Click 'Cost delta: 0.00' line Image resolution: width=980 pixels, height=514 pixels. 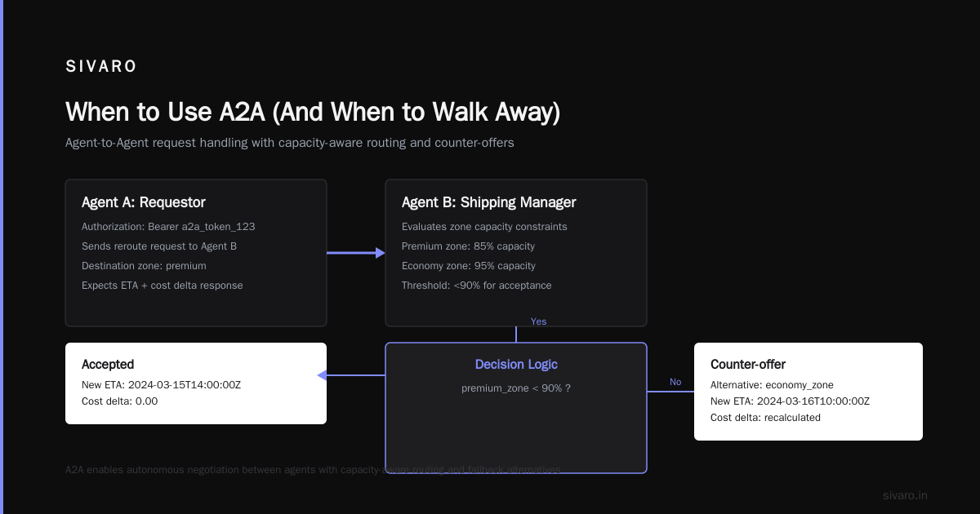point(120,401)
